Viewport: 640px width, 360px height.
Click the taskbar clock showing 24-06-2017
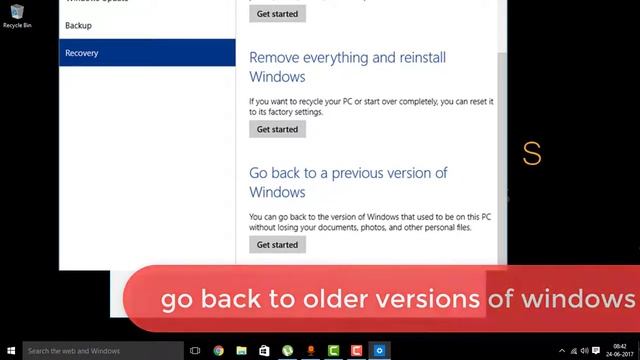620,351
